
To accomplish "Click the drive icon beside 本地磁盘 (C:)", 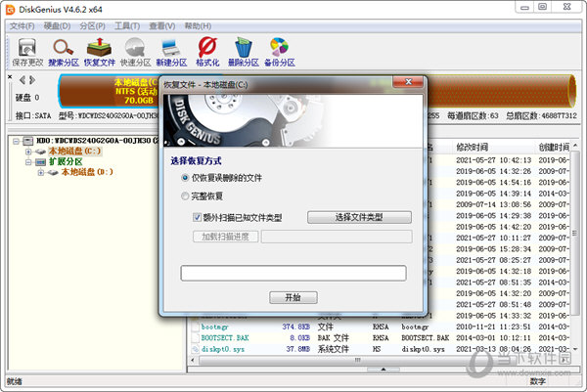I will [41, 152].
